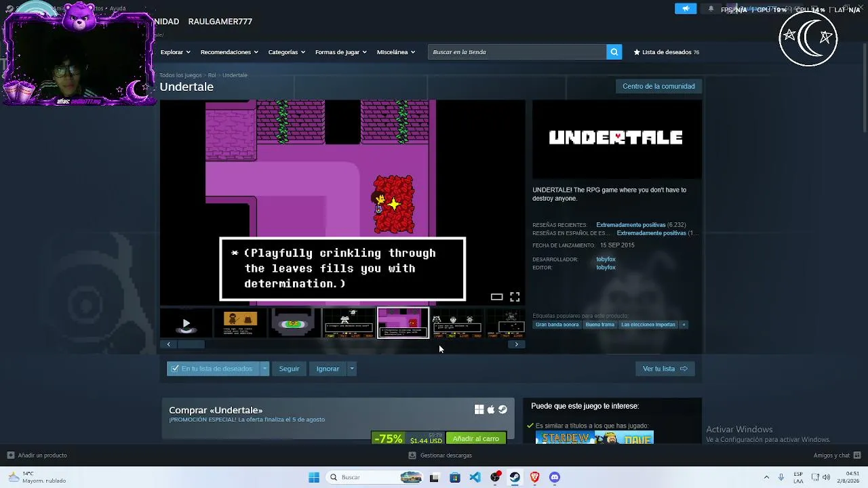Click the Ignorar button

328,369
